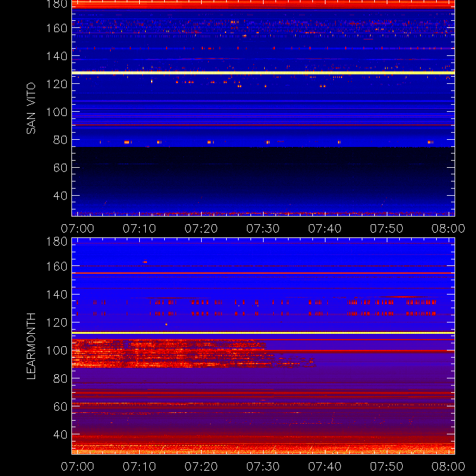Click 07:10 time label under SAN VITO plot
The image size is (476, 476).
(139, 228)
